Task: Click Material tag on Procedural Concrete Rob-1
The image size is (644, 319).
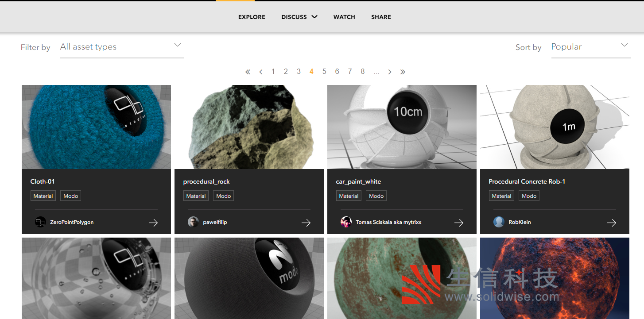Action: pyautogui.click(x=501, y=196)
